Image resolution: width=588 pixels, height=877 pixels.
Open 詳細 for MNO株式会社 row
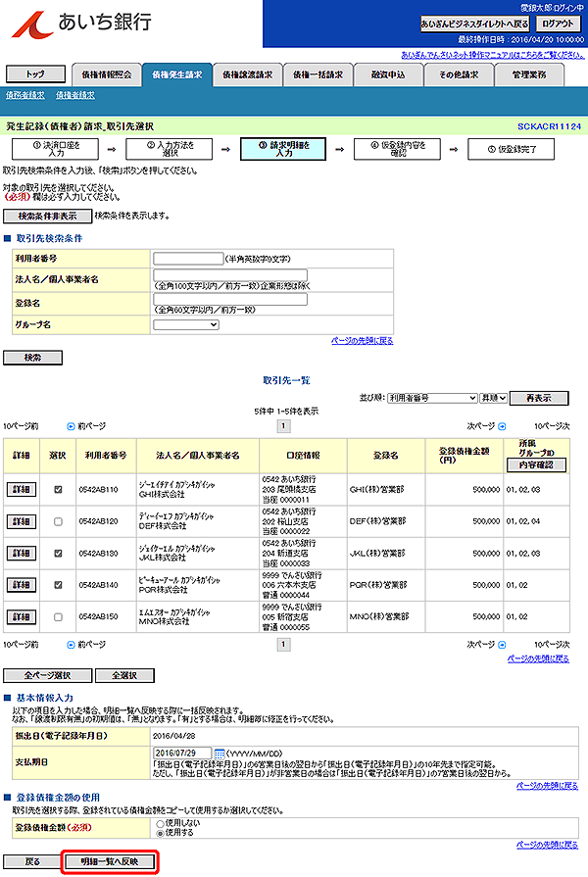[x=22, y=617]
